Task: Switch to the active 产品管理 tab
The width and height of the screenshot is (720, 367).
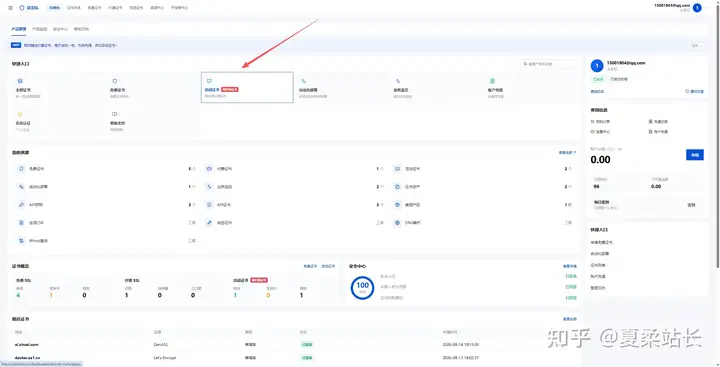Action: point(18,29)
